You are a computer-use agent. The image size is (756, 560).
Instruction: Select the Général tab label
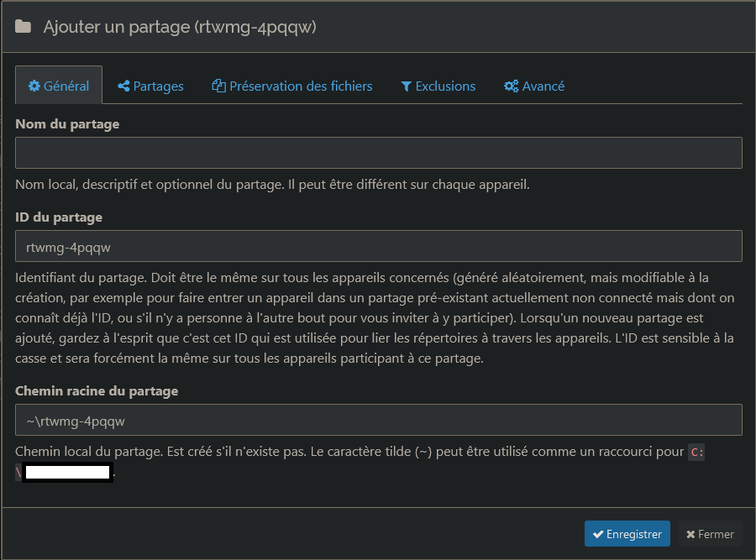(x=66, y=86)
